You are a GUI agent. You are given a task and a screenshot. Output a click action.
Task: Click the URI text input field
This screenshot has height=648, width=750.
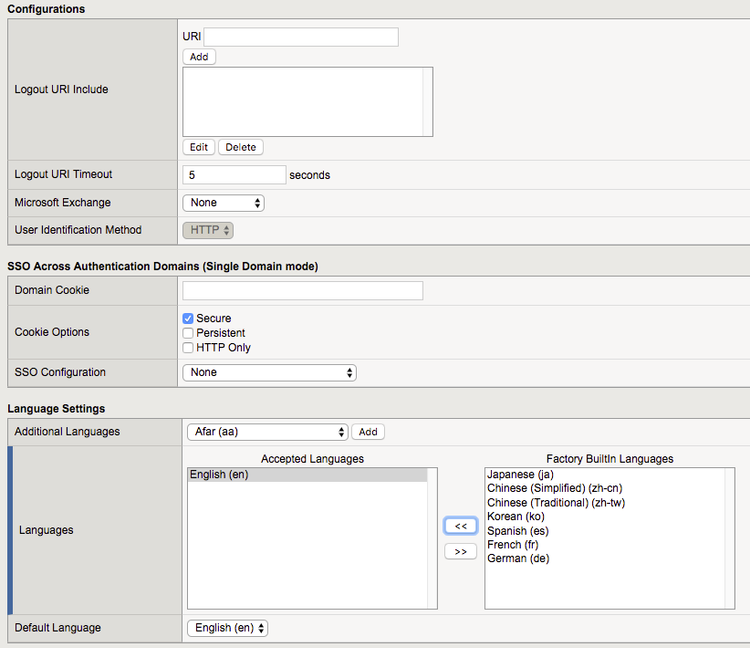(300, 37)
